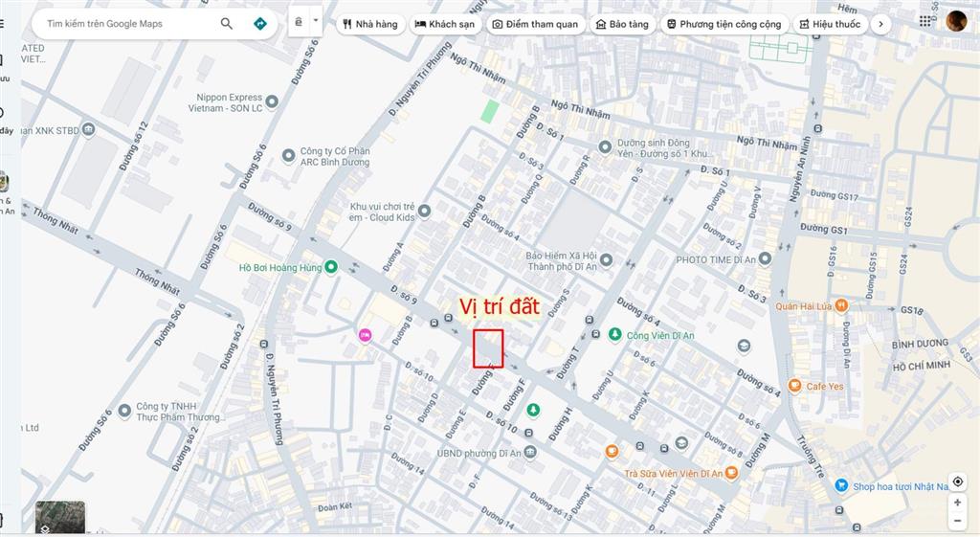The height and width of the screenshot is (537, 980).
Task: Filter by Nhà hàng
Action: point(370,24)
